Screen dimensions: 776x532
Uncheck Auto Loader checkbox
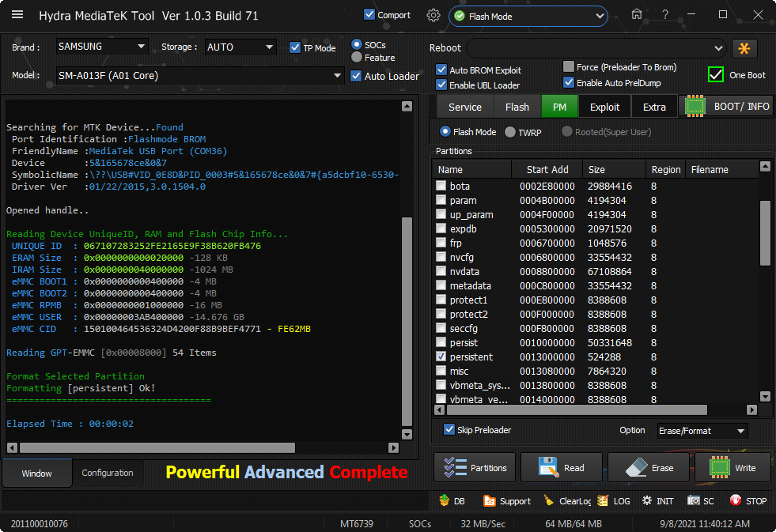[x=356, y=76]
